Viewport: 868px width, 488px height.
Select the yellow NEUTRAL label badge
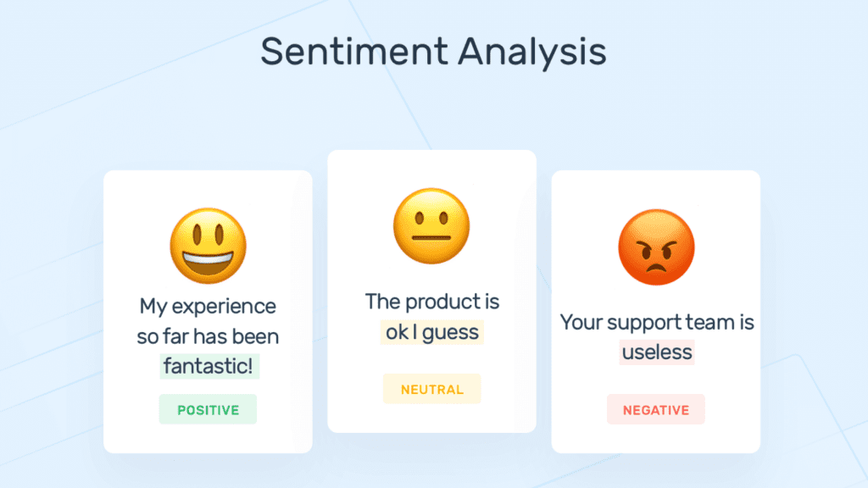tap(431, 390)
